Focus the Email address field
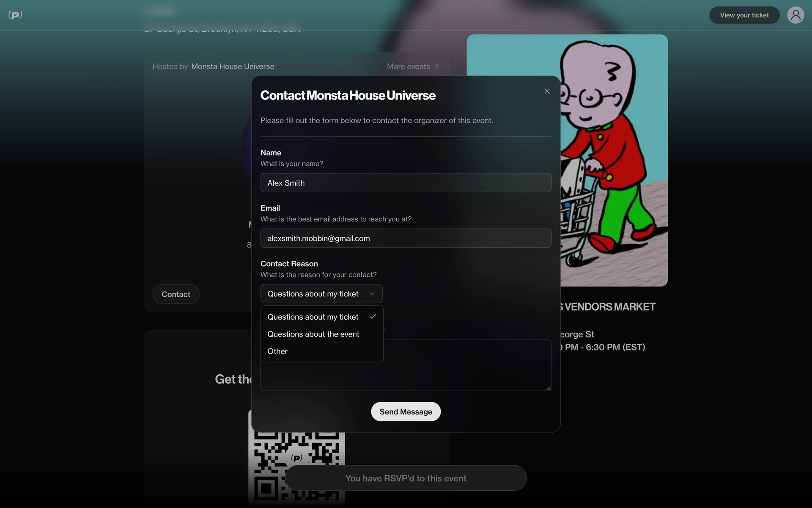This screenshot has height=508, width=812. point(406,238)
